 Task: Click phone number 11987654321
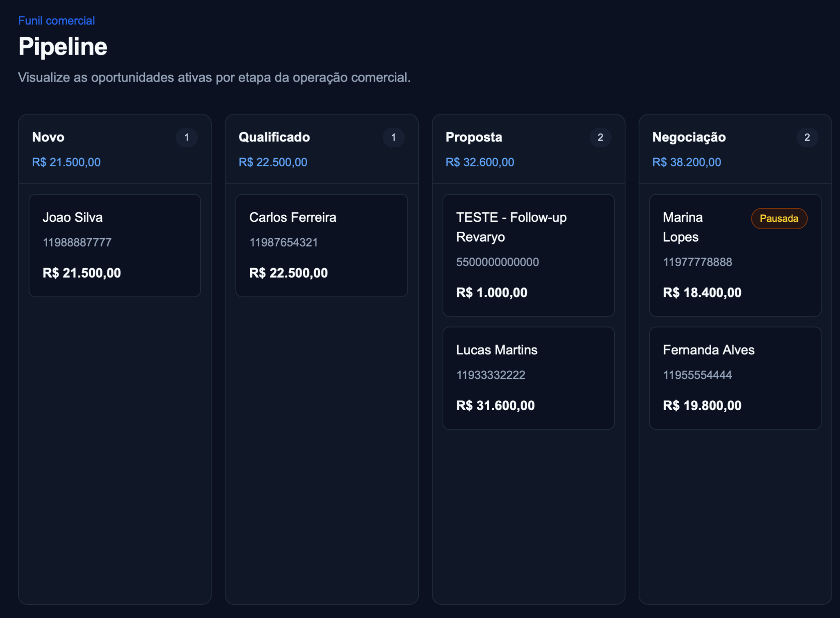tap(284, 242)
